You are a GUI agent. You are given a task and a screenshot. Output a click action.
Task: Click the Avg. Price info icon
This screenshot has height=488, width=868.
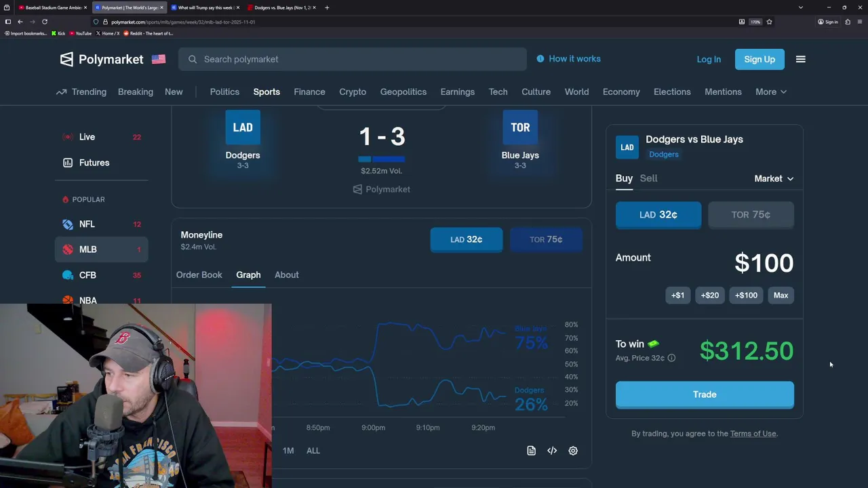coord(671,358)
